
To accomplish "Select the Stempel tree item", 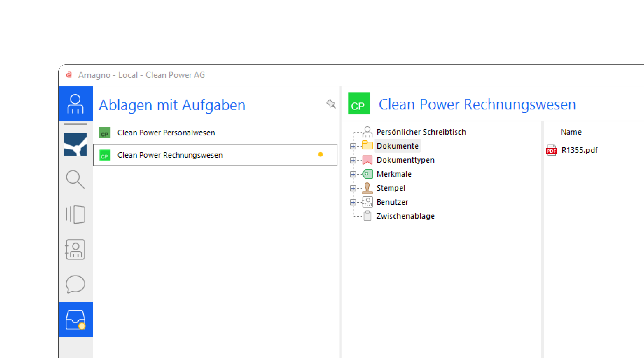I will click(391, 188).
